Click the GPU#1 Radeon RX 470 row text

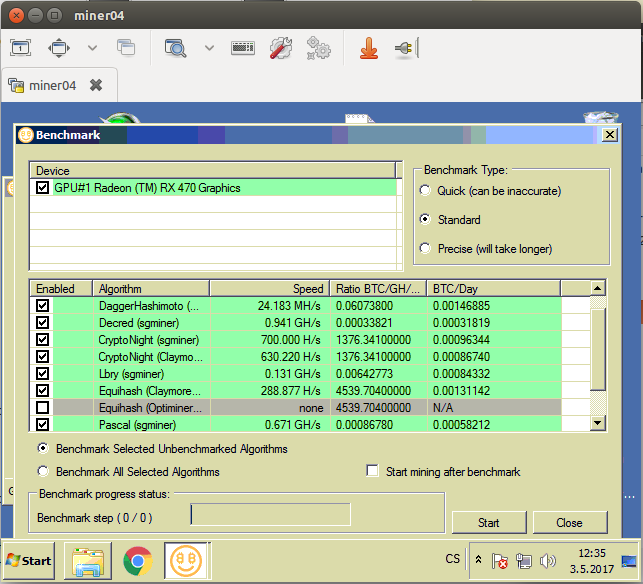pyautogui.click(x=147, y=188)
